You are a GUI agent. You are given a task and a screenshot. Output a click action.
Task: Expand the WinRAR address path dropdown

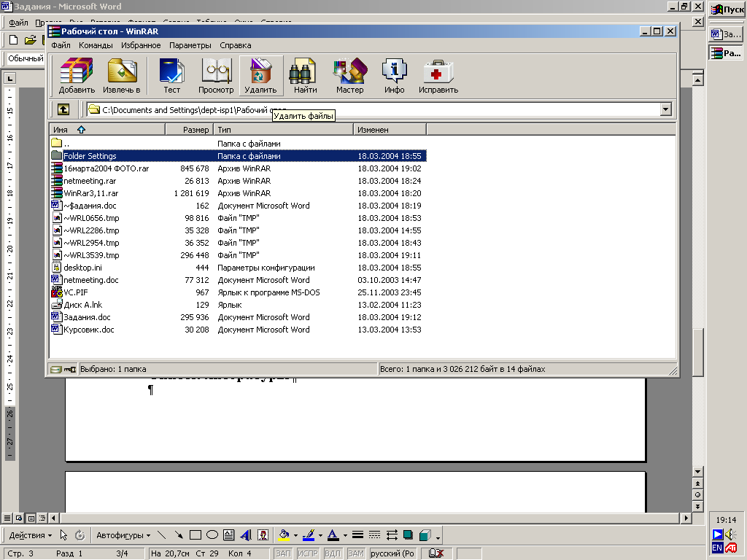pos(666,109)
